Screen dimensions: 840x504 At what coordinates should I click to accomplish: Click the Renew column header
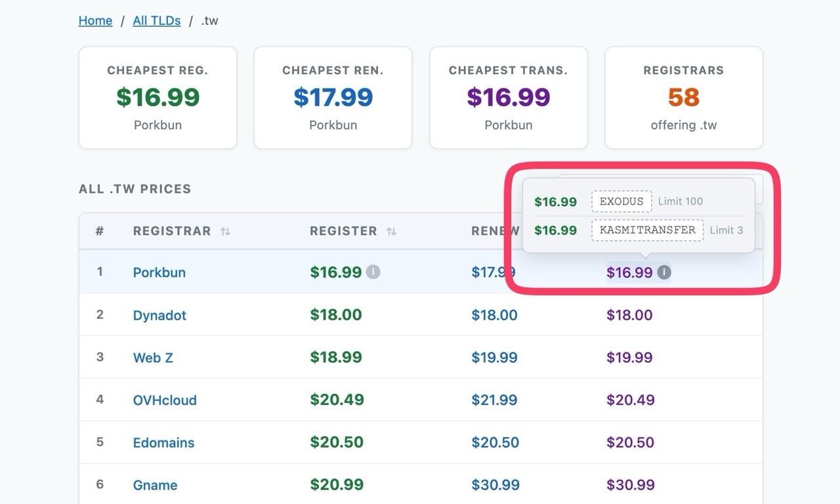click(495, 232)
